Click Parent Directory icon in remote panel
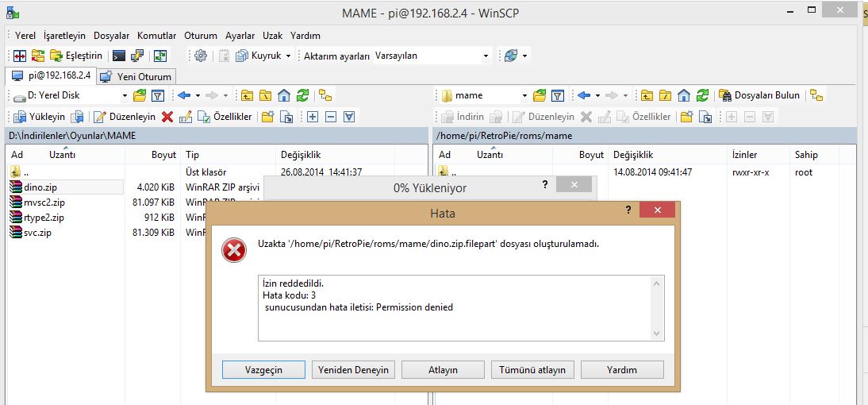 pos(647,96)
